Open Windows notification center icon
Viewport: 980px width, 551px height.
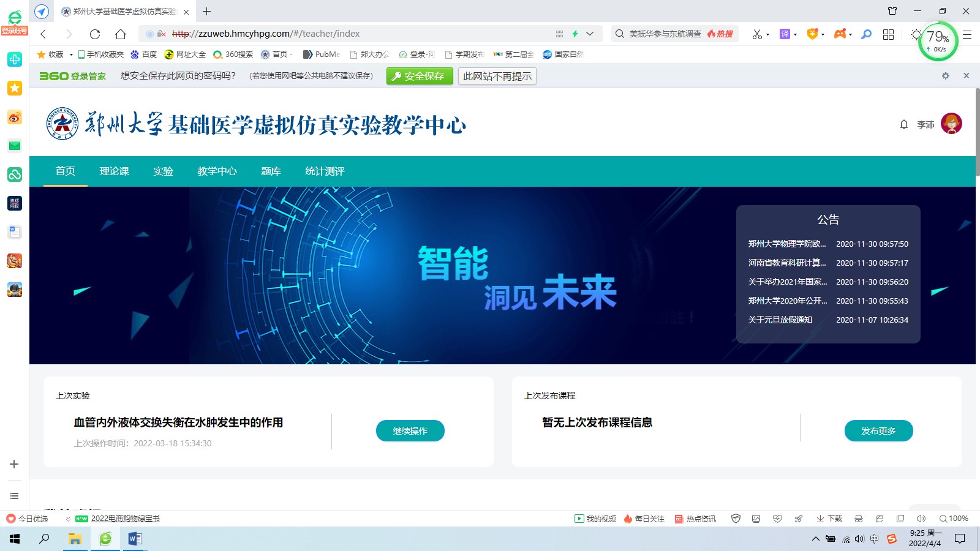pyautogui.click(x=960, y=539)
